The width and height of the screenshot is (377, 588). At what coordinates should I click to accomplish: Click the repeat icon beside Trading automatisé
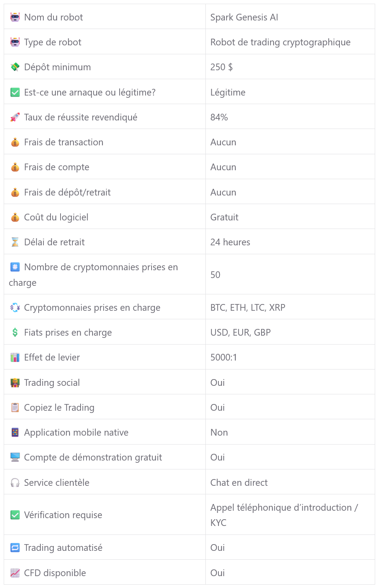[x=15, y=547]
